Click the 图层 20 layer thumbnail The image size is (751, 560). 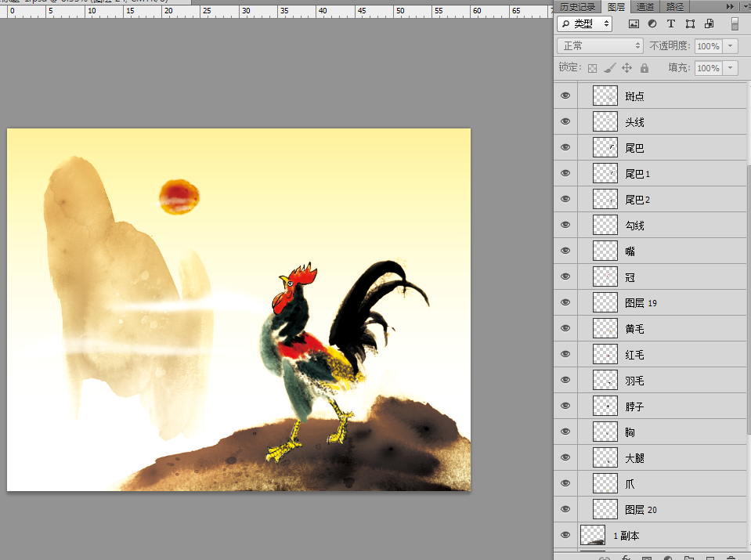pos(605,510)
